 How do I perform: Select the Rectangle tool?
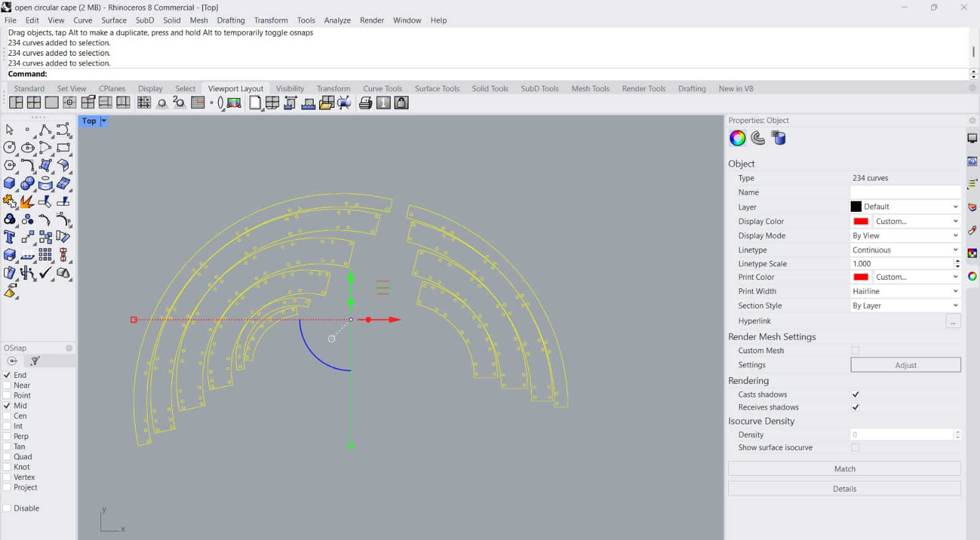click(63, 148)
